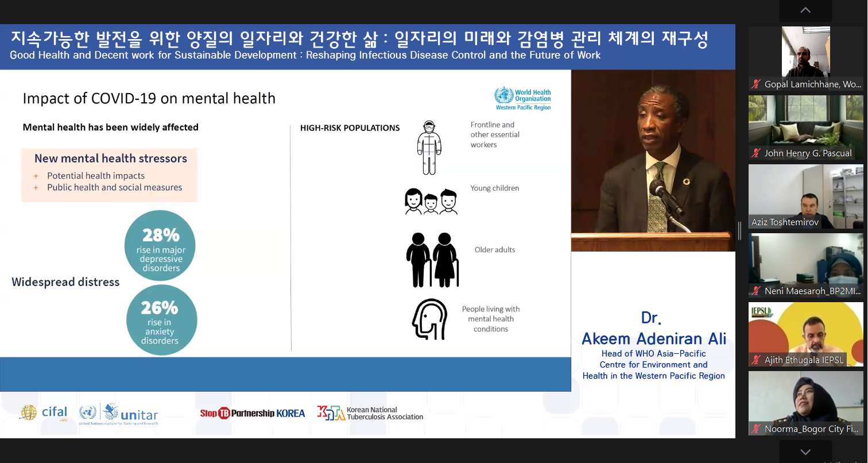Click the World Health Organization logo on slide

click(522, 99)
